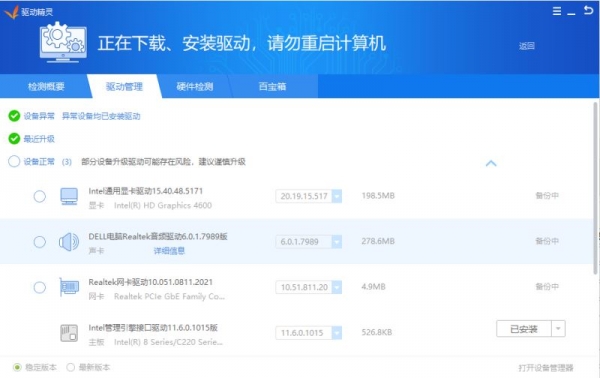
Task: Click the 最近升级 label link
Action: (39, 138)
